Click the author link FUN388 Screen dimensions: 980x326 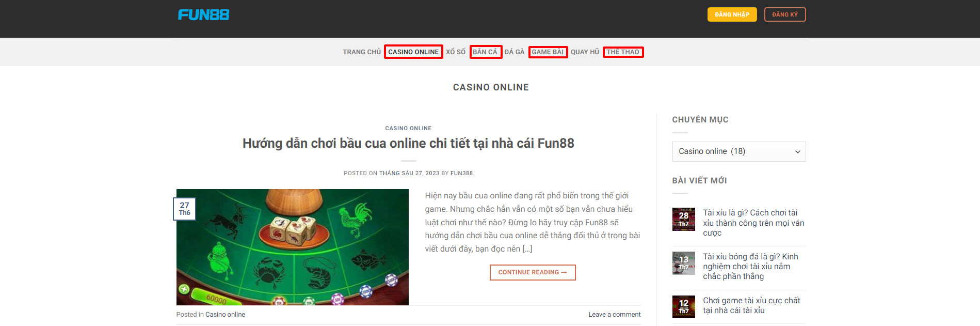[461, 174]
